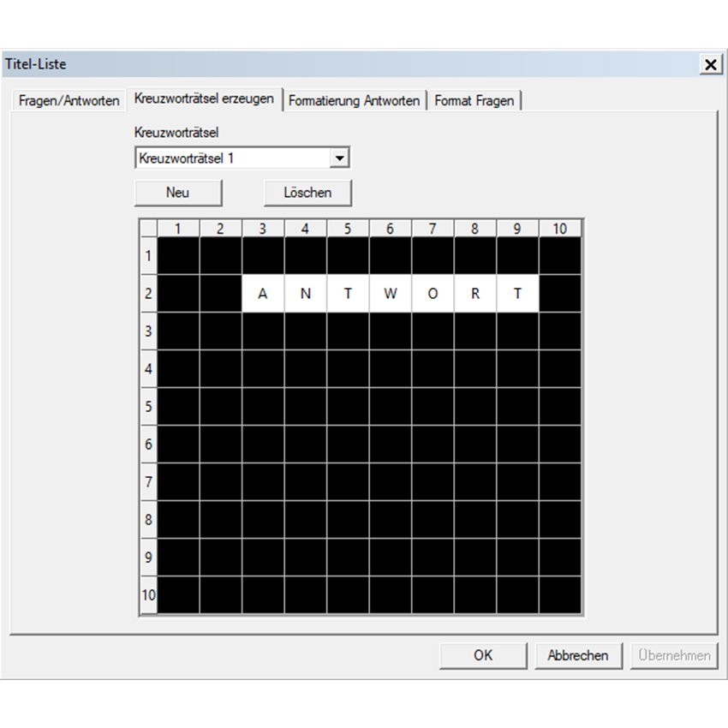Image resolution: width=728 pixels, height=728 pixels.
Task: Select the Format Fragen tab
Action: (x=474, y=101)
